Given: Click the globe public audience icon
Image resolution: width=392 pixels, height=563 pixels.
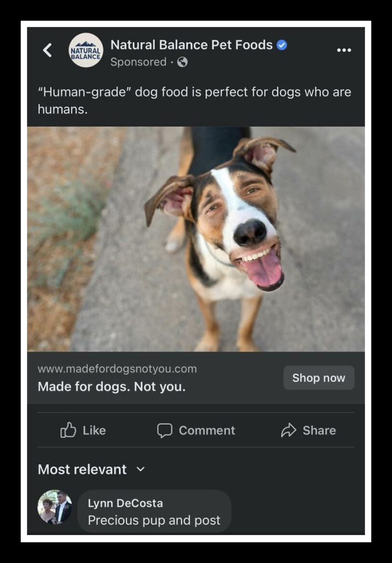Looking at the screenshot, I should (x=183, y=62).
